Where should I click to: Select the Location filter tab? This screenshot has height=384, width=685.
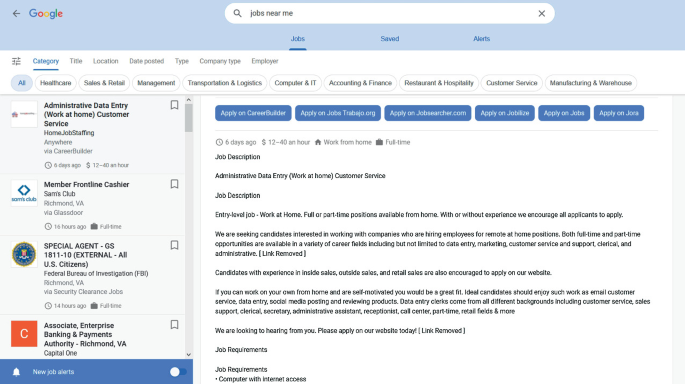pos(105,61)
